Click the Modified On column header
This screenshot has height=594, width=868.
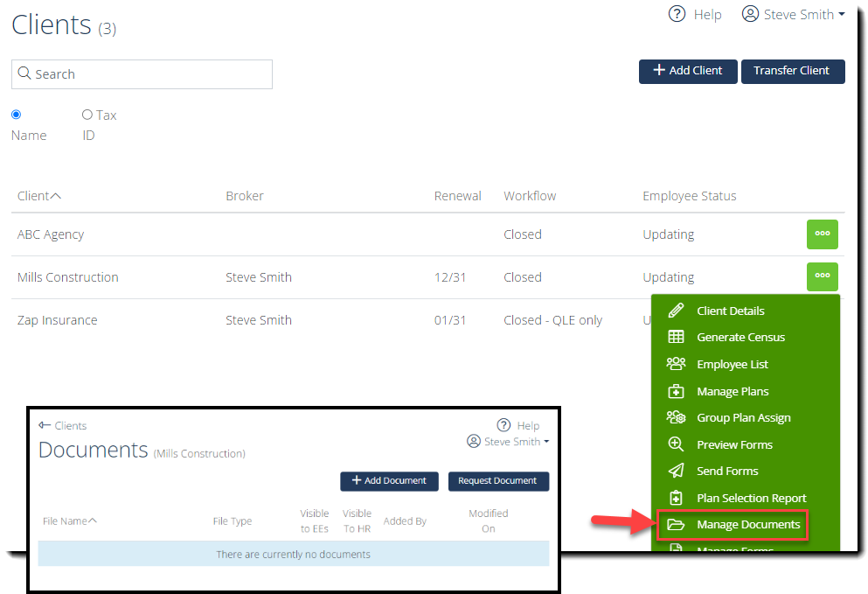[489, 521]
